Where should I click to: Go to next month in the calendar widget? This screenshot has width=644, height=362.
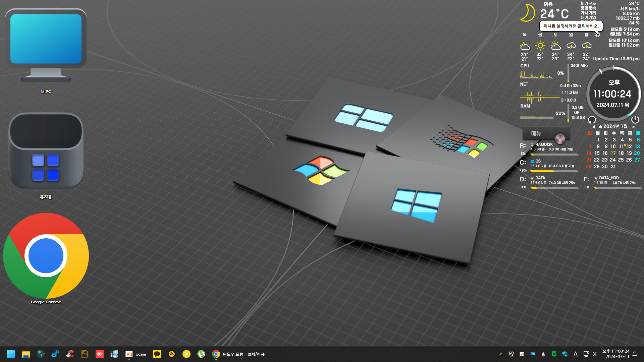coord(634,127)
